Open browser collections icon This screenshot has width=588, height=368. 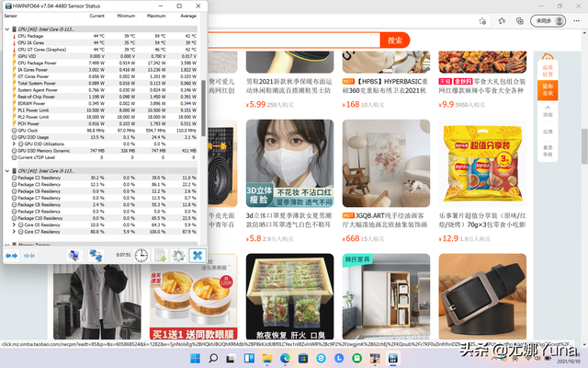coord(520,21)
